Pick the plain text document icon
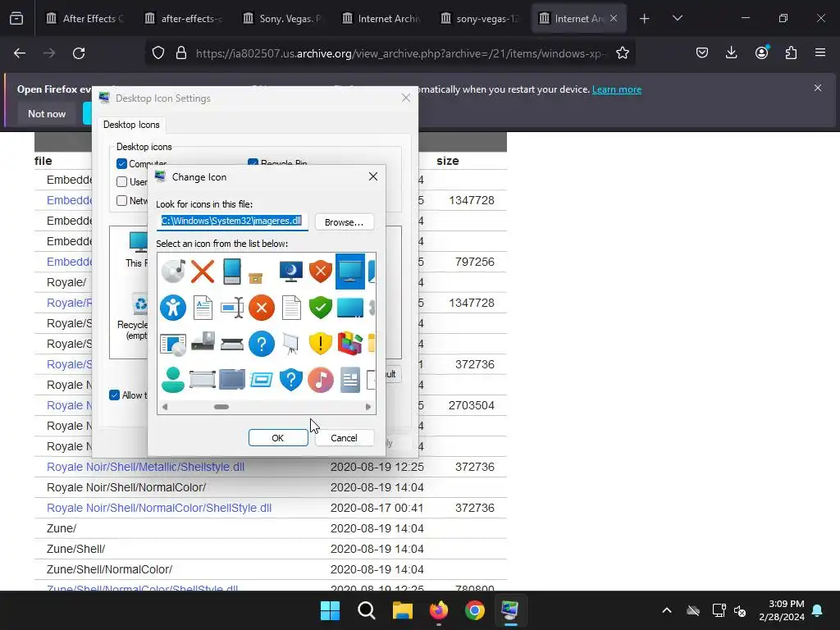This screenshot has height=630, width=840. pyautogui.click(x=291, y=308)
